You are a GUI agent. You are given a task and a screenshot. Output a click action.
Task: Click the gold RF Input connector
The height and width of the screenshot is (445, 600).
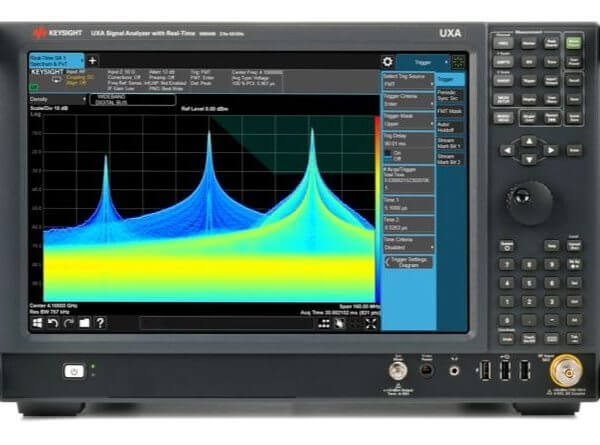point(567,371)
